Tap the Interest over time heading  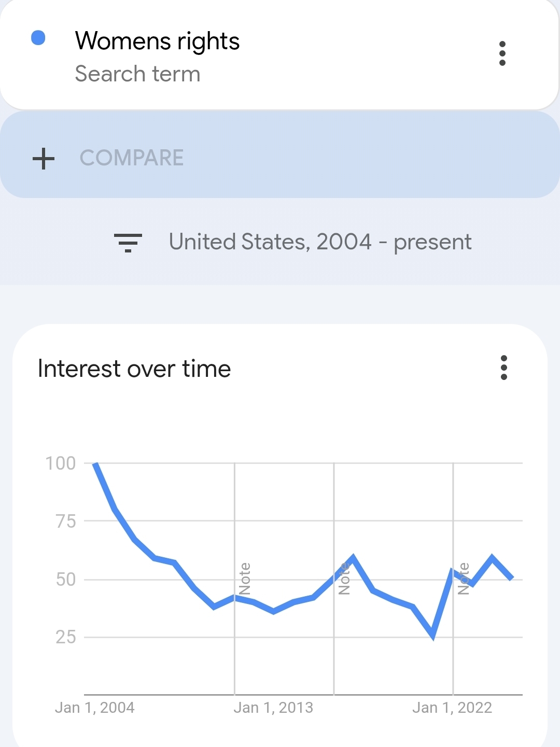click(134, 369)
